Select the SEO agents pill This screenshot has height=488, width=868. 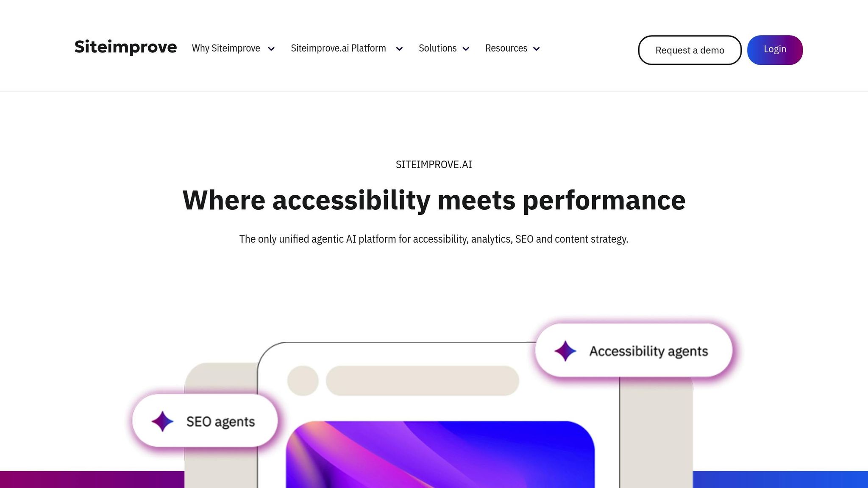point(205,421)
